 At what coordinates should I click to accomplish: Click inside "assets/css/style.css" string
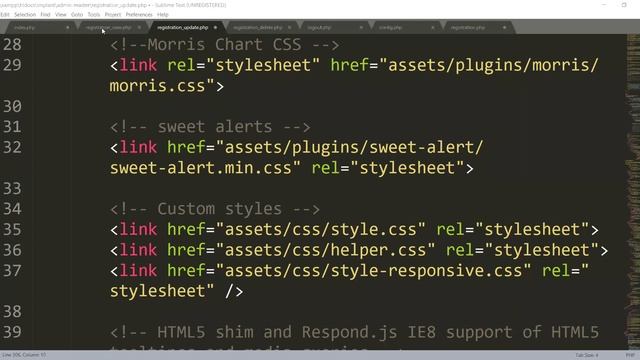321,229
